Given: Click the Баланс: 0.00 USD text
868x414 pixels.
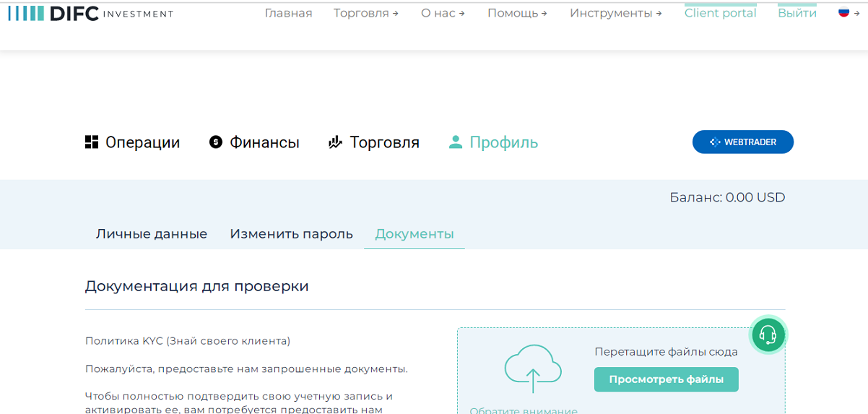Looking at the screenshot, I should 727,197.
